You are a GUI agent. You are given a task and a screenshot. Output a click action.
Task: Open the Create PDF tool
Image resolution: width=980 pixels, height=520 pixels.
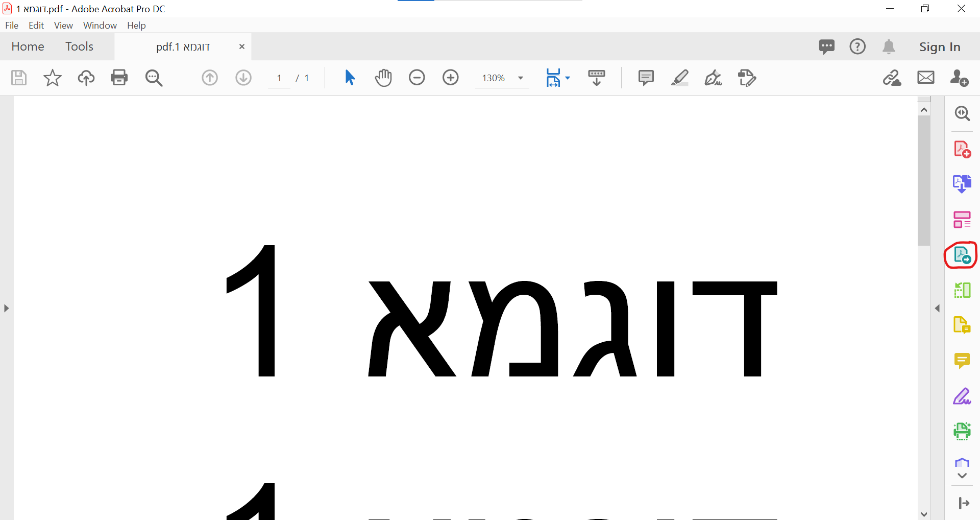(962, 149)
